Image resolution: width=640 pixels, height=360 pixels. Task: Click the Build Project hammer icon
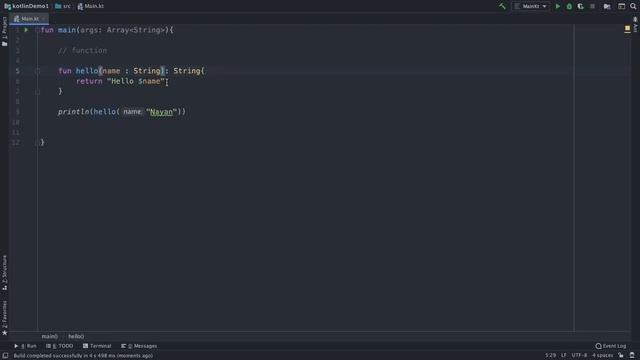click(502, 6)
